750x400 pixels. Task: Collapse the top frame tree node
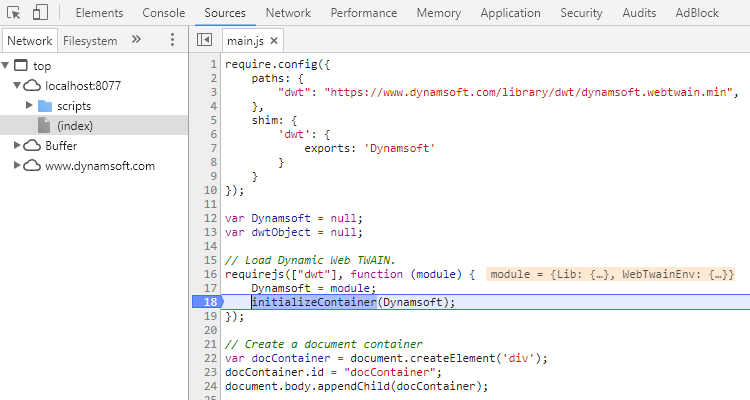[8, 66]
